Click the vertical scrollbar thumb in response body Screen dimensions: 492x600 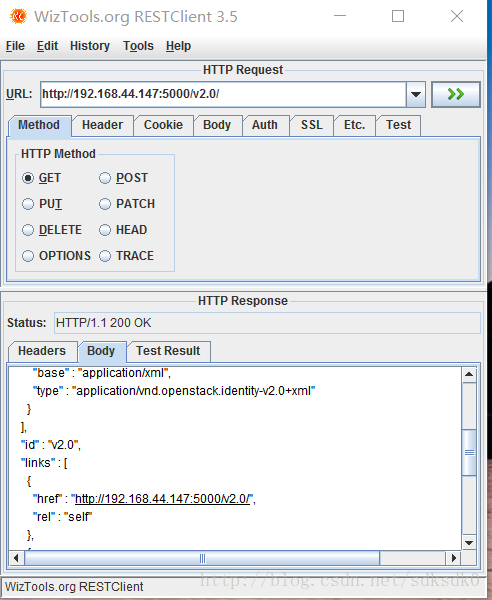(x=469, y=453)
